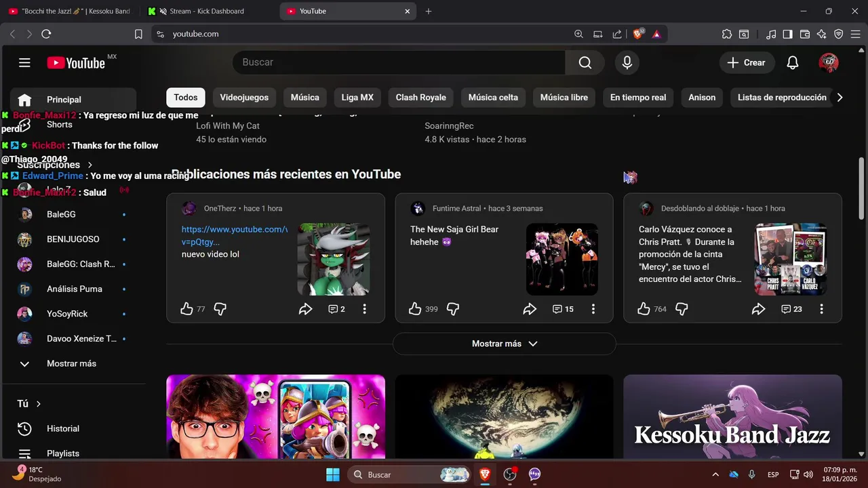Click the YouTube logo
This screenshot has height=488, width=868.
click(76, 63)
